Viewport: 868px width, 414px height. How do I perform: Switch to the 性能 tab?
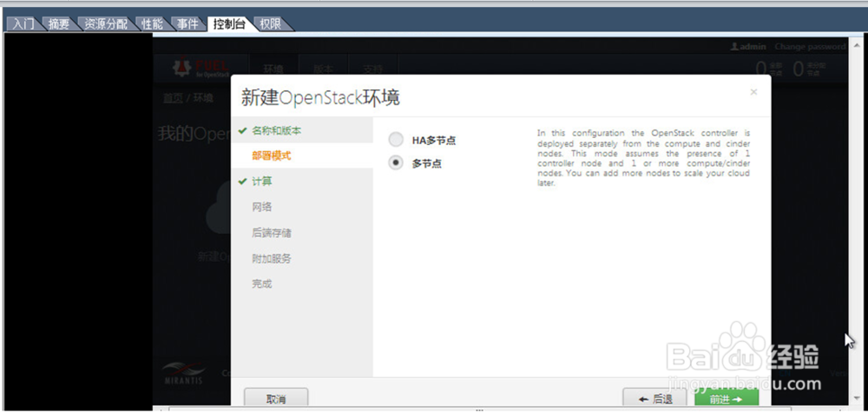click(152, 23)
